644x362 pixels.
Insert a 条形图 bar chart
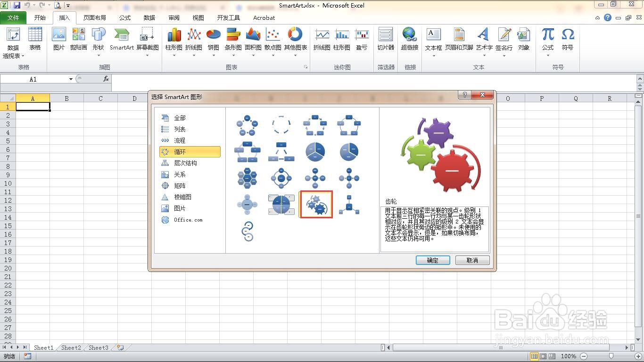[233, 42]
